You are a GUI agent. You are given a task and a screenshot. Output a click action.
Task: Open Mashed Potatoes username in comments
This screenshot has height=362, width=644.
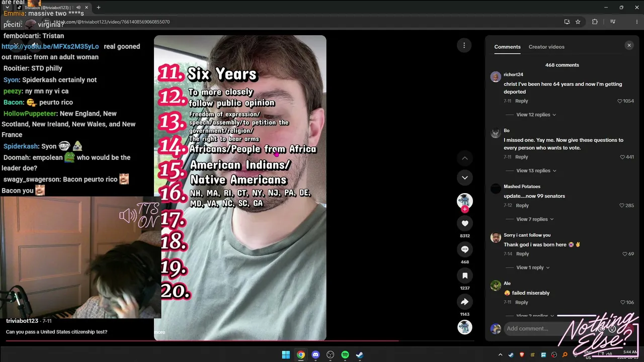(x=522, y=187)
